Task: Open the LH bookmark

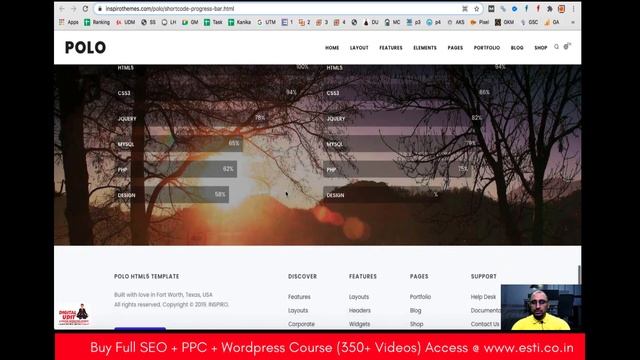Action: (169, 22)
